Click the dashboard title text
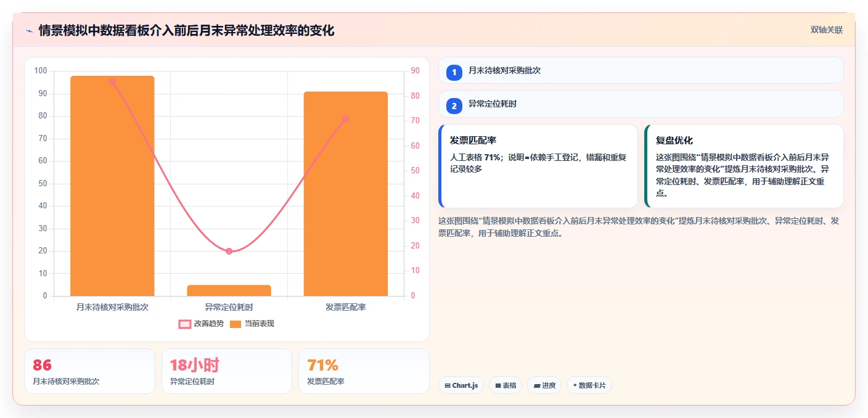Image resolution: width=868 pixels, height=418 pixels. (186, 30)
